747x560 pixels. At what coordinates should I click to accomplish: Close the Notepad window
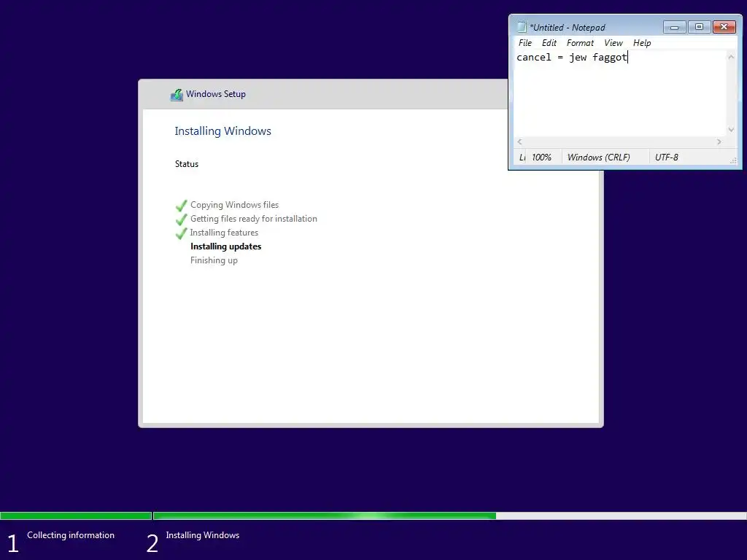point(724,27)
